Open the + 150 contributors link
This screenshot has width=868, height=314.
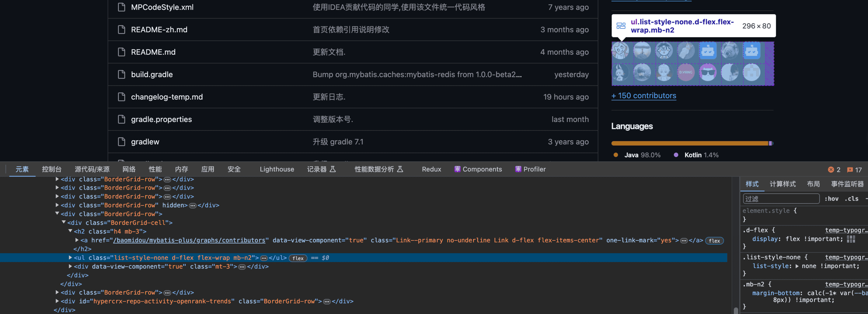pos(643,95)
